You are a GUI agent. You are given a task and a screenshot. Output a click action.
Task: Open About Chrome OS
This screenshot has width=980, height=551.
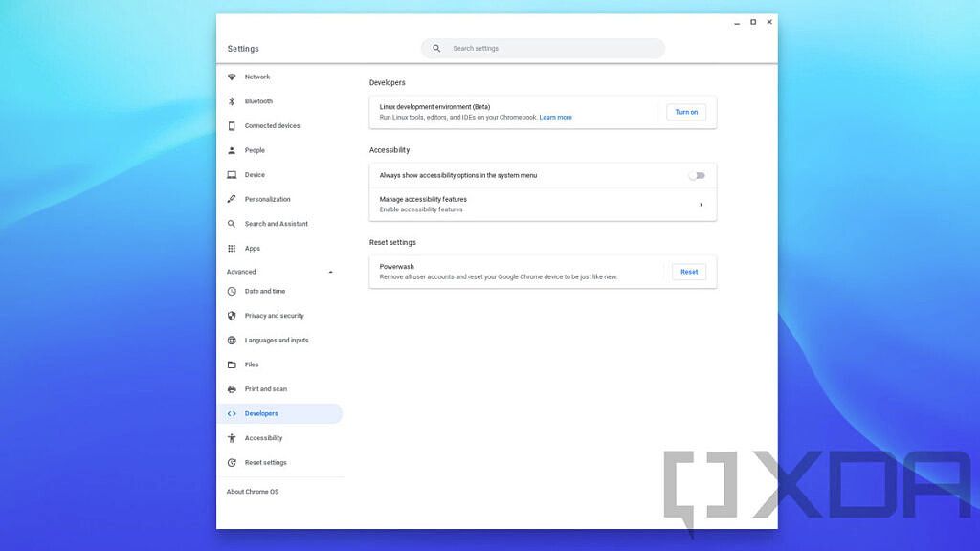click(253, 491)
